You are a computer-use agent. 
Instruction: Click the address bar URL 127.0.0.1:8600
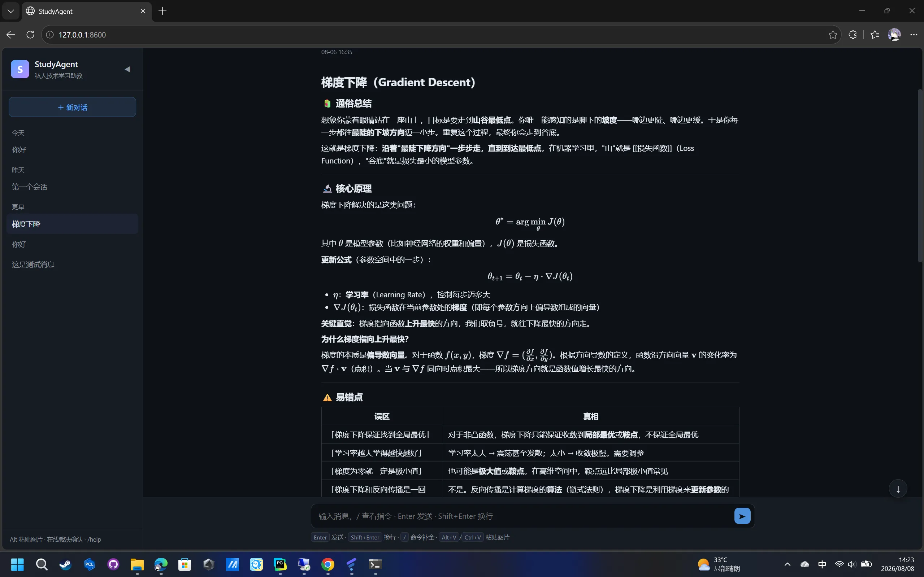tap(82, 35)
